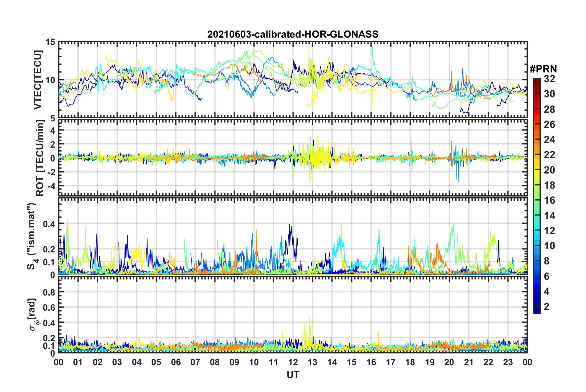Select the "UT" x-axis label

tap(293, 375)
